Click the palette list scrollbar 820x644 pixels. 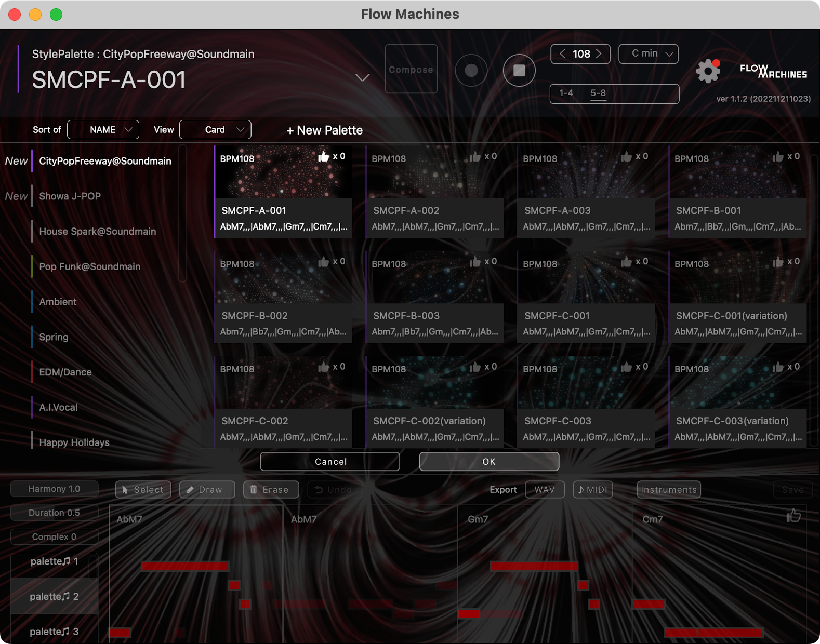click(182, 214)
